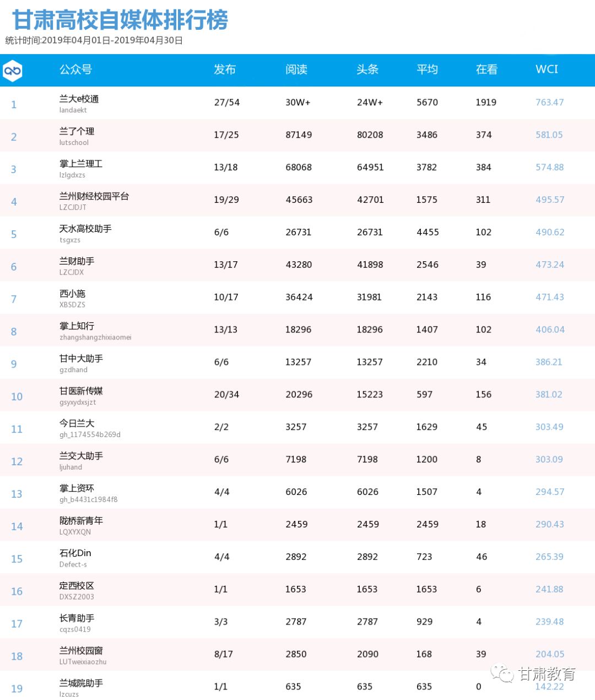The width and height of the screenshot is (595, 700).
Task: Click WCI value 473.24
Action: tap(550, 265)
